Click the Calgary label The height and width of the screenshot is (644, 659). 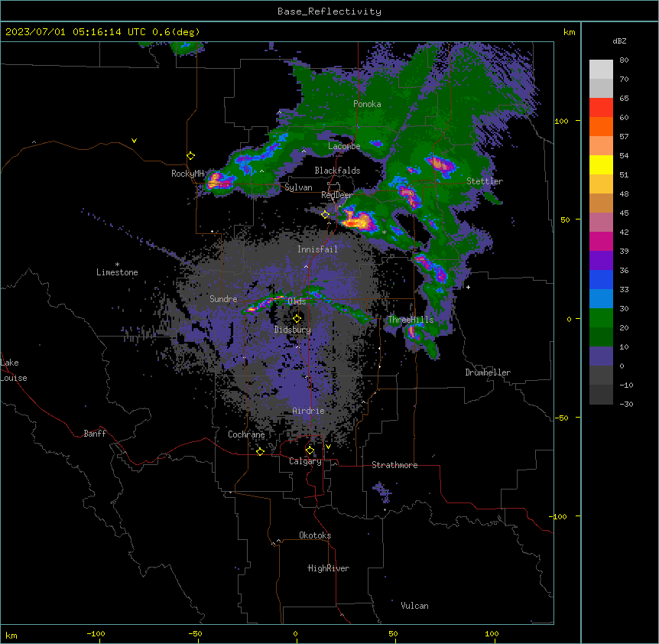305,461
